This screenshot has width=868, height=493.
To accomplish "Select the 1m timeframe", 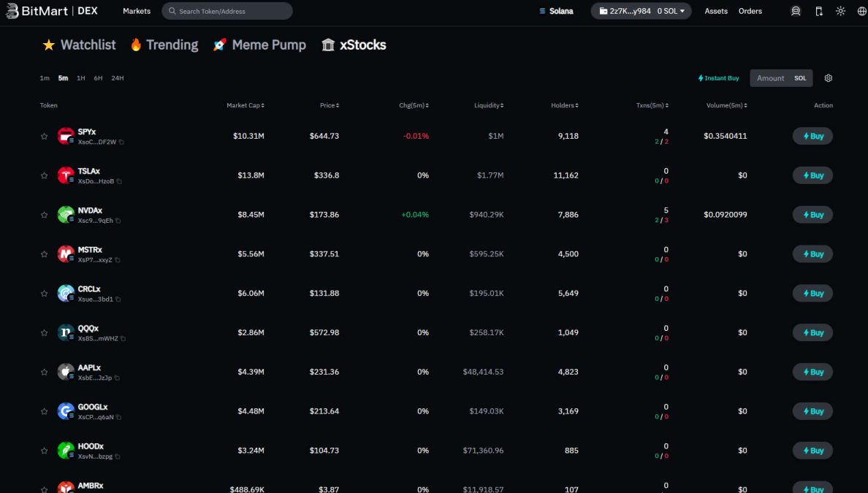I will tap(45, 78).
